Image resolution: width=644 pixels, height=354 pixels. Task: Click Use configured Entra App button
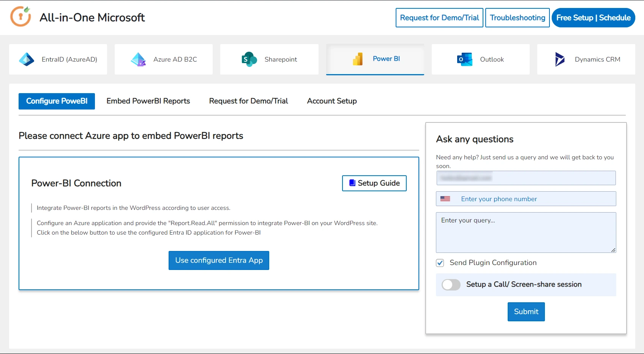click(x=219, y=260)
